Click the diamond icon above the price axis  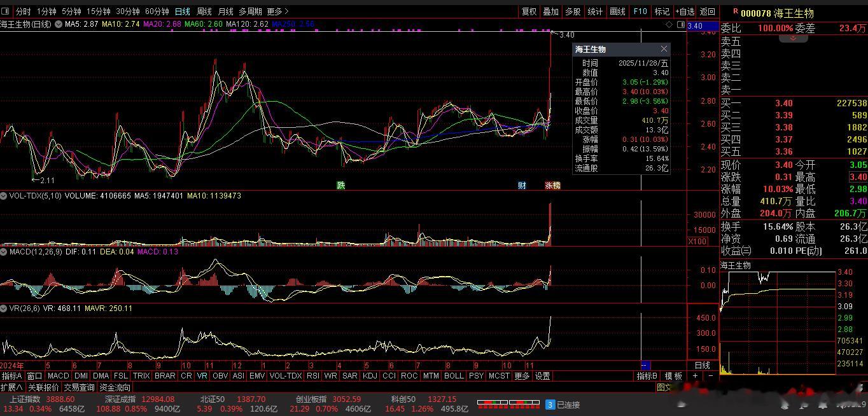click(x=669, y=25)
